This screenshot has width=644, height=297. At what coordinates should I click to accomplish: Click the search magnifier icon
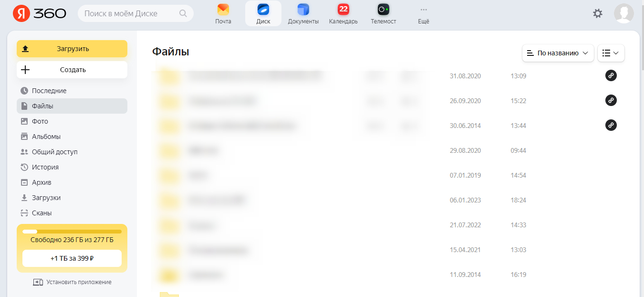click(183, 13)
